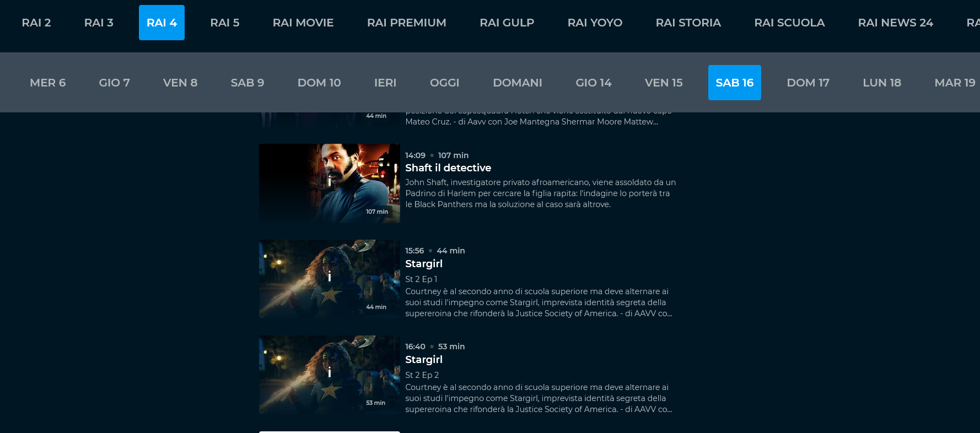980x433 pixels.
Task: View yesterday's schedule via IERI
Action: click(385, 83)
